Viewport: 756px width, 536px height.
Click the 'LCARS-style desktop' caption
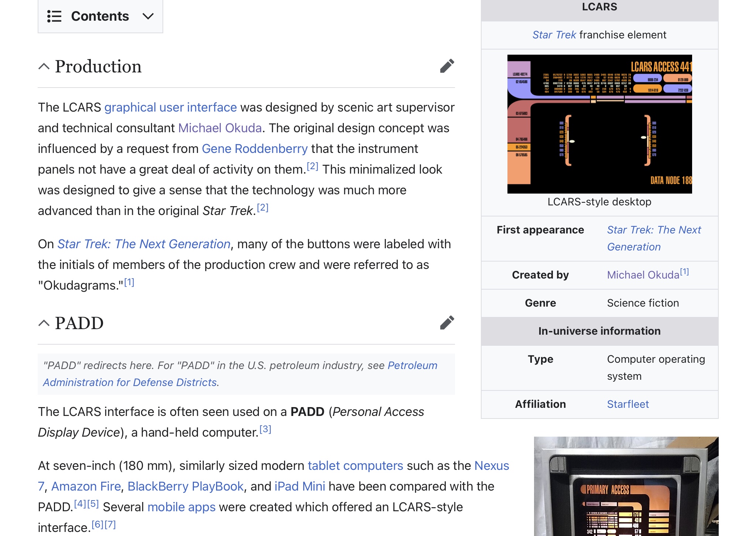pyautogui.click(x=599, y=202)
